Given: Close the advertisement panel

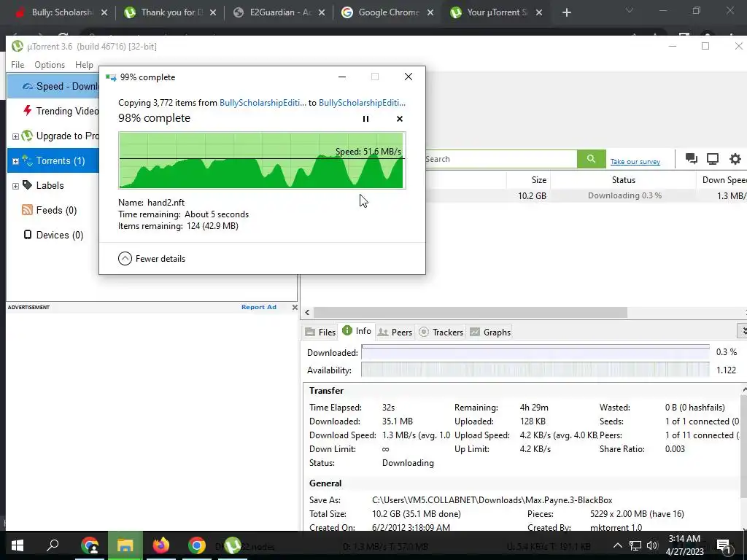Looking at the screenshot, I should pyautogui.click(x=295, y=307).
